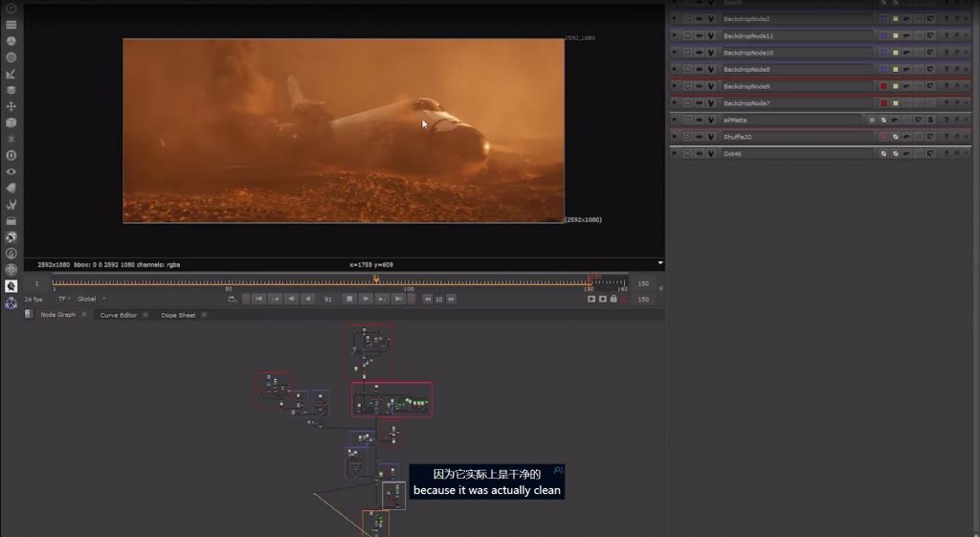
Task: Jump to first frame
Action: [258, 299]
